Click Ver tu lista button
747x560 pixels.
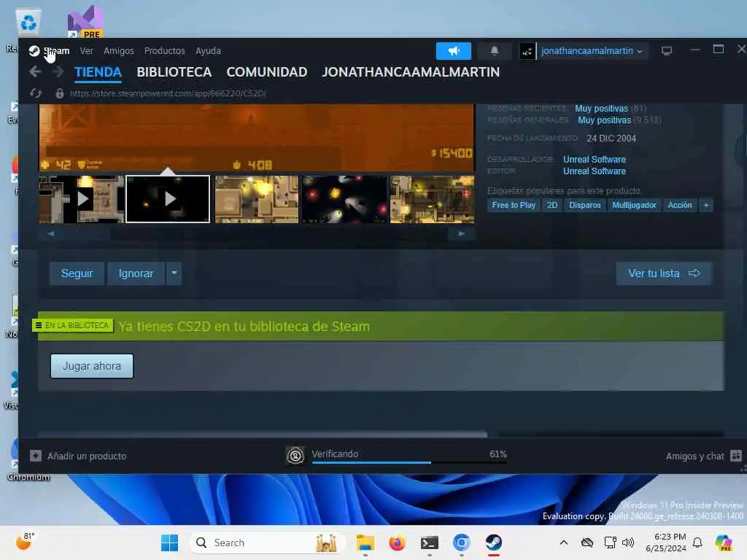coord(664,273)
